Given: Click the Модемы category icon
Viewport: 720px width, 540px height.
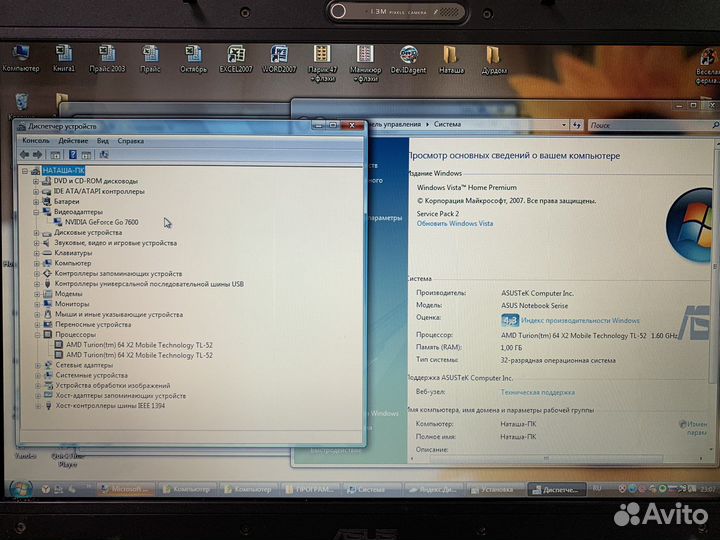Looking at the screenshot, I should point(48,294).
